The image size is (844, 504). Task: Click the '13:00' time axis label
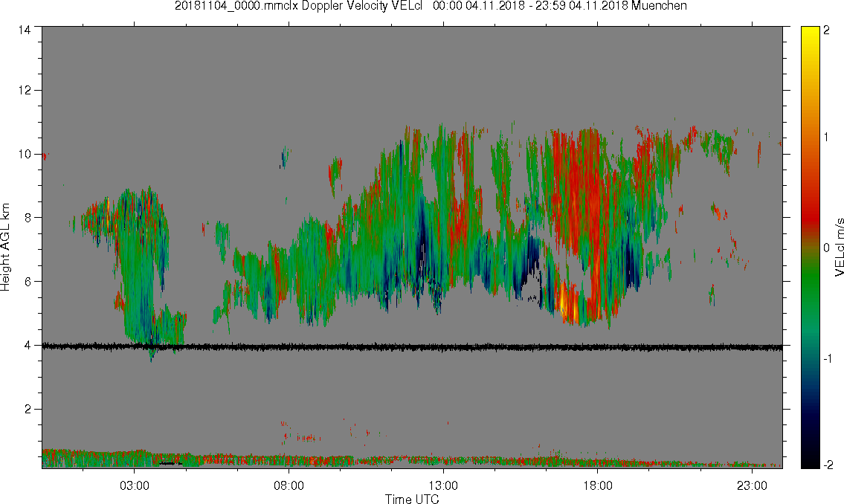point(443,485)
